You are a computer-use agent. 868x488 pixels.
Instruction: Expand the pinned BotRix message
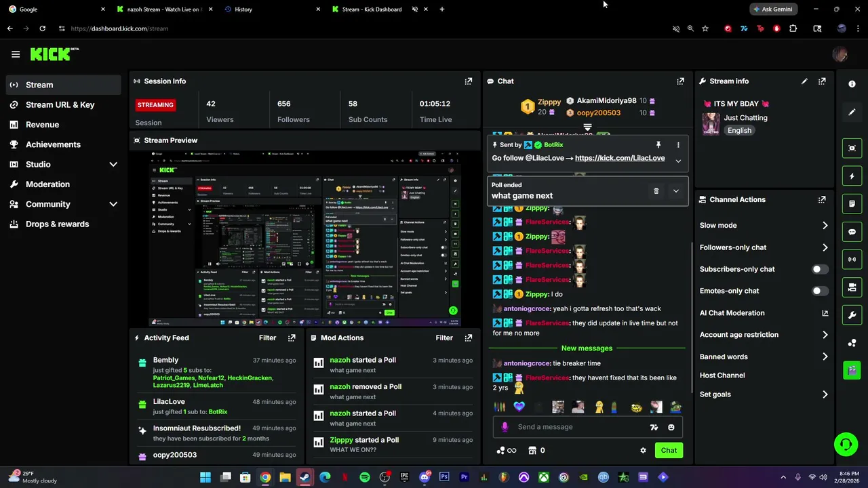pyautogui.click(x=678, y=161)
